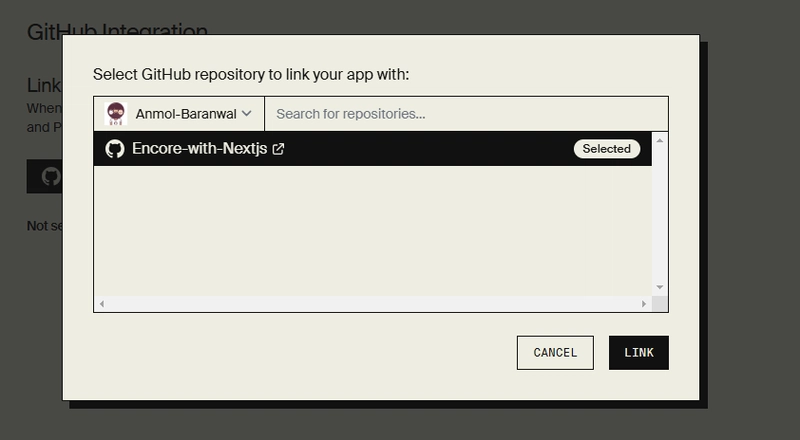Screen dimensions: 800x440
Task: Click the down arrow of the vertical scrollbar
Action: click(x=660, y=287)
